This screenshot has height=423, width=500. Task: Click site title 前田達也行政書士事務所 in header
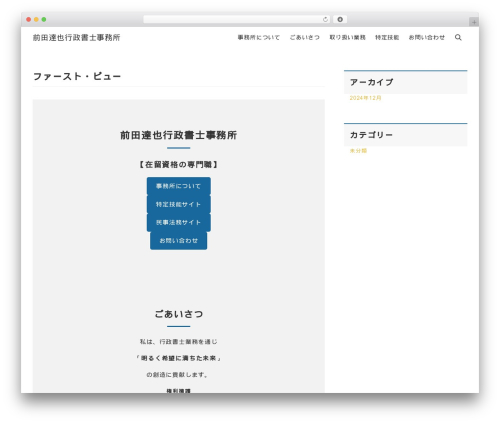coord(76,38)
